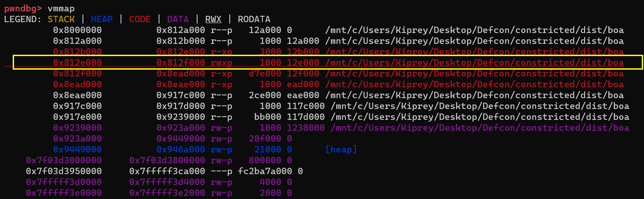Click start address 0x812e000 in the highlighted row
Screen dimensions: 644x199
pos(77,62)
